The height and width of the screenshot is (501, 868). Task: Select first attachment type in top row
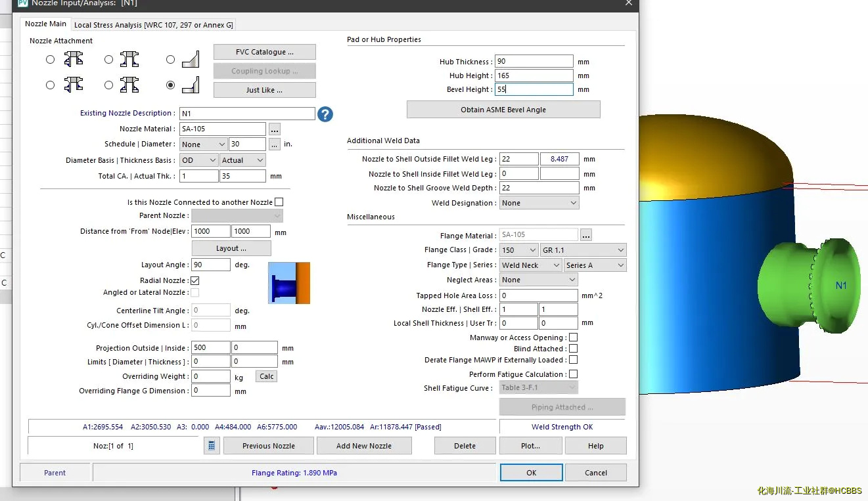pyautogui.click(x=51, y=60)
